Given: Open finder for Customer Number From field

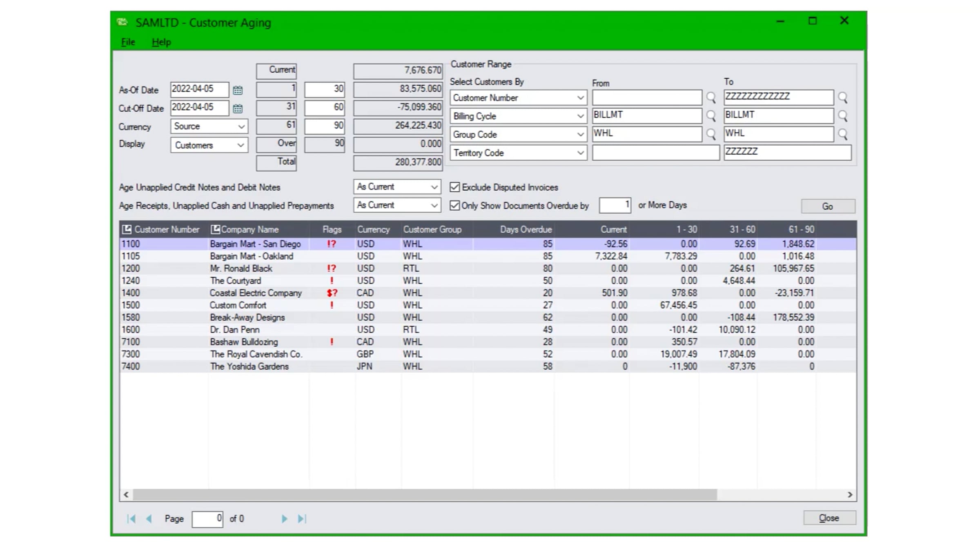Looking at the screenshot, I should tap(711, 98).
